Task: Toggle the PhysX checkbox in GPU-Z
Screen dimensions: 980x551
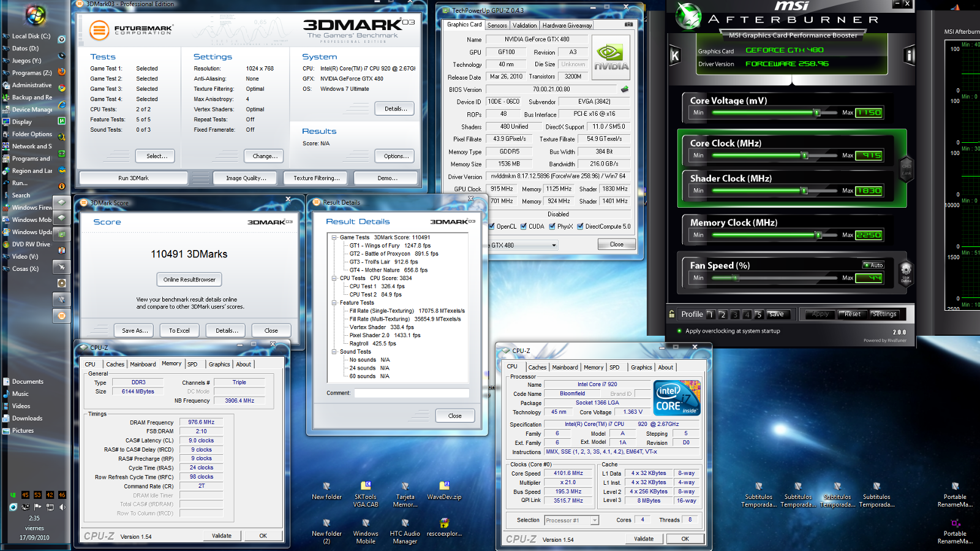Action: point(552,226)
